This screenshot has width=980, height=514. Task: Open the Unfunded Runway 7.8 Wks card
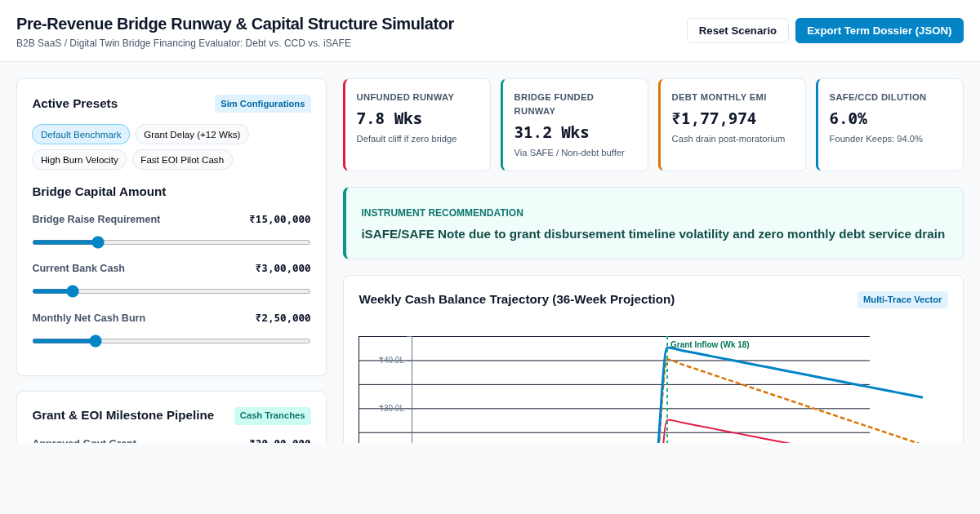point(416,125)
